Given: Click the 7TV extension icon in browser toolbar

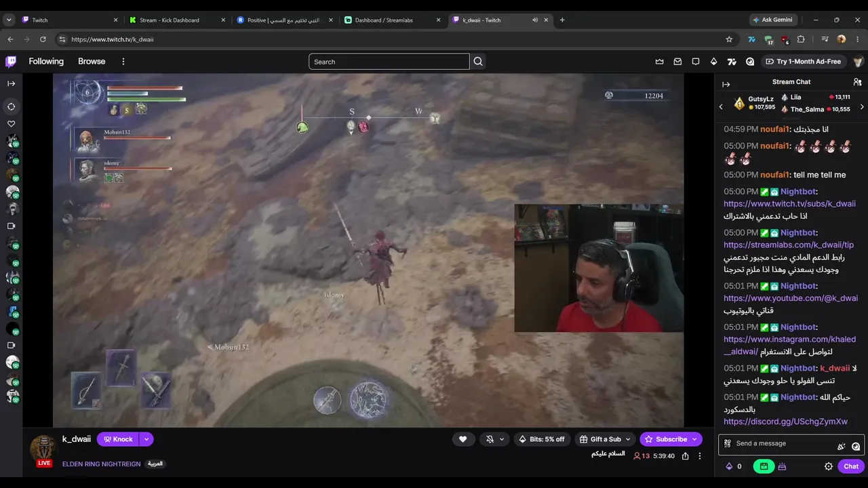Looking at the screenshot, I should (751, 39).
